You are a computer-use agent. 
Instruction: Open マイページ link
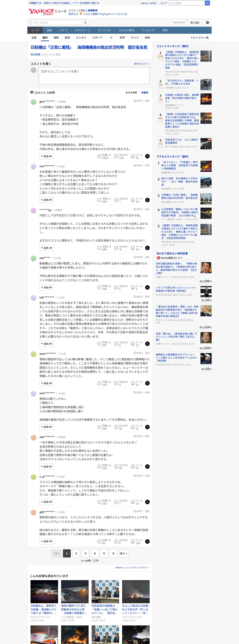[179, 23]
